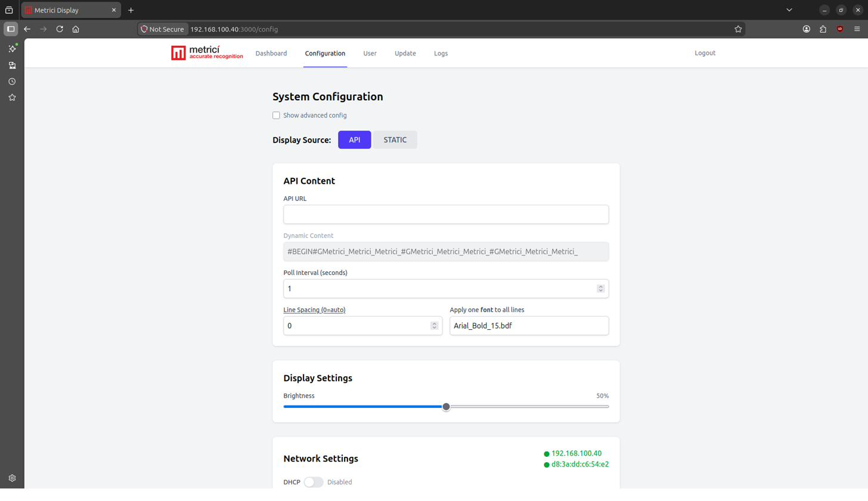Screen dimensions: 868x501
Task: Open the AI sparkle sidebar icon
Action: [12, 49]
